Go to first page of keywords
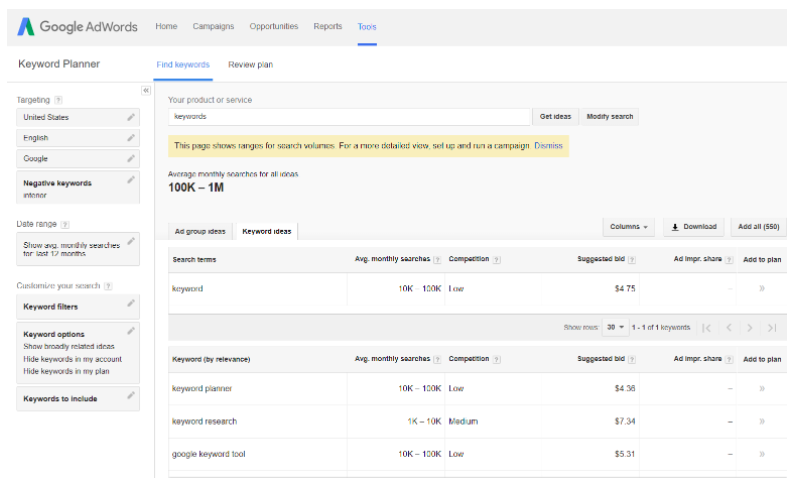Image resolution: width=798 pixels, height=489 pixels. click(x=706, y=328)
